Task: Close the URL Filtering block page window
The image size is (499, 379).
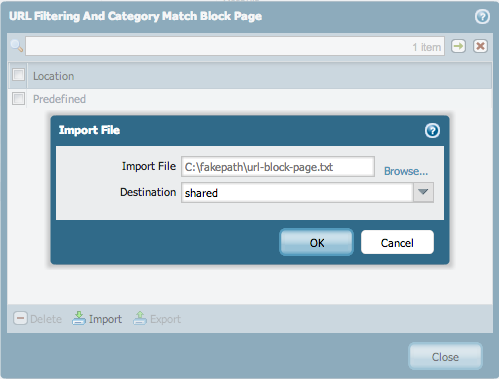Action: 445,356
